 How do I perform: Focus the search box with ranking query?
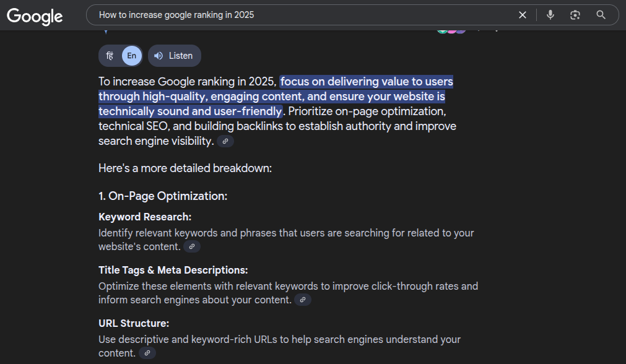click(x=297, y=15)
